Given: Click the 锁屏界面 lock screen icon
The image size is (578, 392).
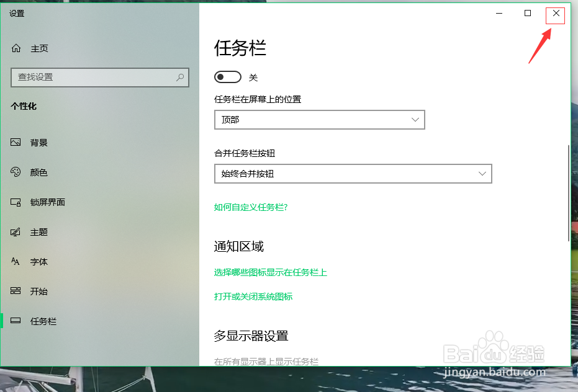Looking at the screenshot, I should point(16,202).
